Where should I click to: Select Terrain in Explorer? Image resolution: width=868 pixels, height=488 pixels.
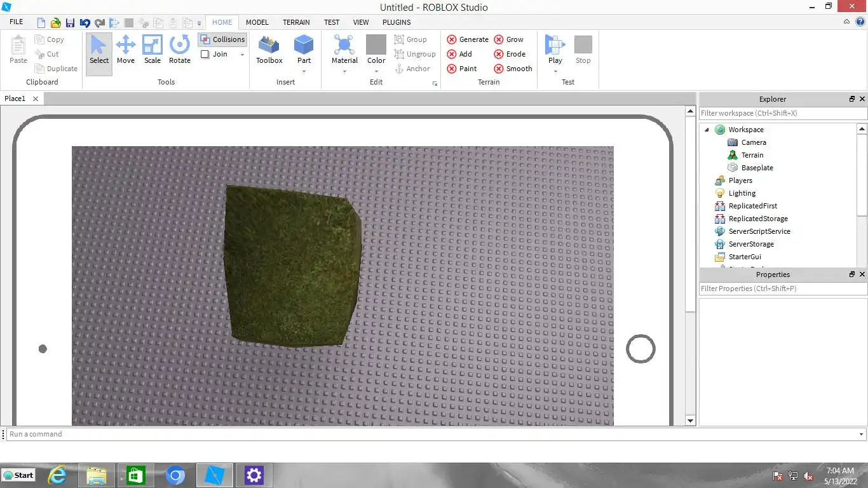[x=752, y=155]
